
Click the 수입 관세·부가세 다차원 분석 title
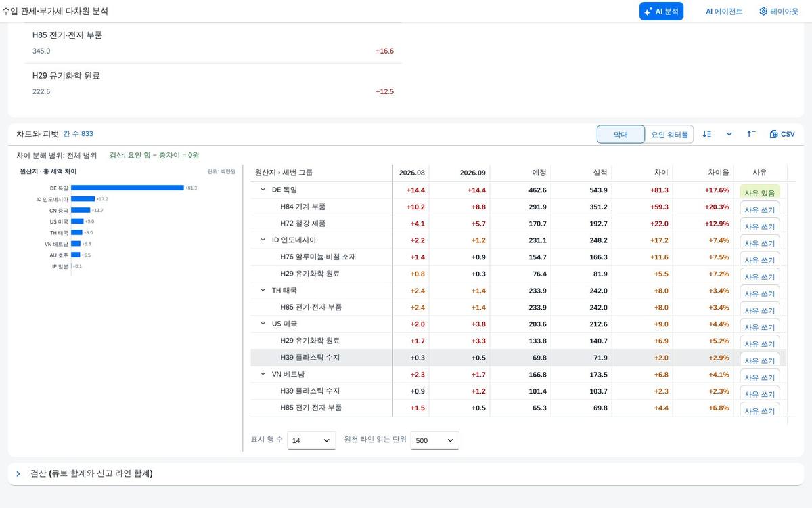tap(55, 12)
